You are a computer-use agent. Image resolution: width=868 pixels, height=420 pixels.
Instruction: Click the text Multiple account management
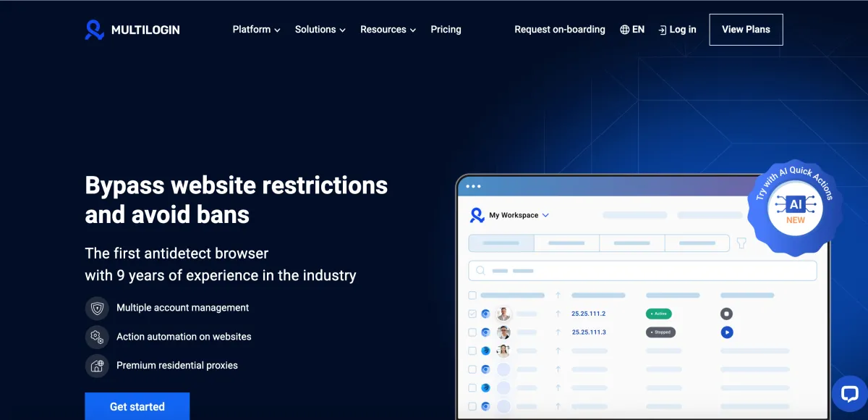coord(182,308)
